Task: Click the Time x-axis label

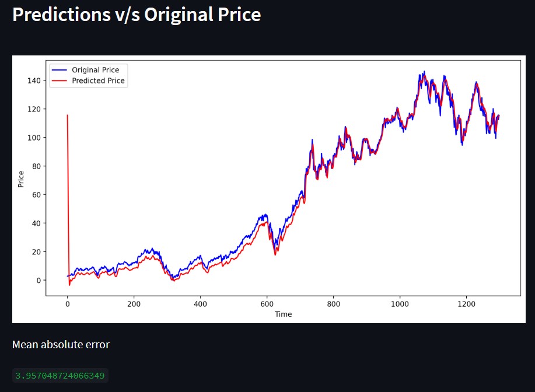Action: (x=283, y=314)
